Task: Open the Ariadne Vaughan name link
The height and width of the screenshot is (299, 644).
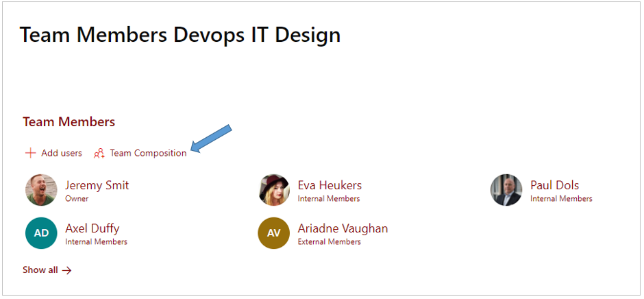Action: [x=343, y=228]
